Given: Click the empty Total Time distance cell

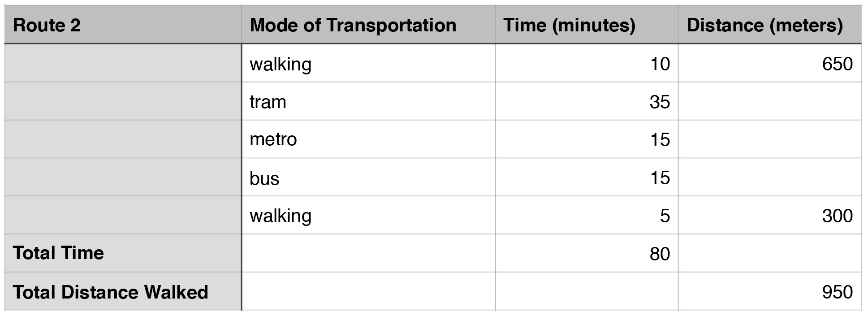Looking at the screenshot, I should point(770,253).
